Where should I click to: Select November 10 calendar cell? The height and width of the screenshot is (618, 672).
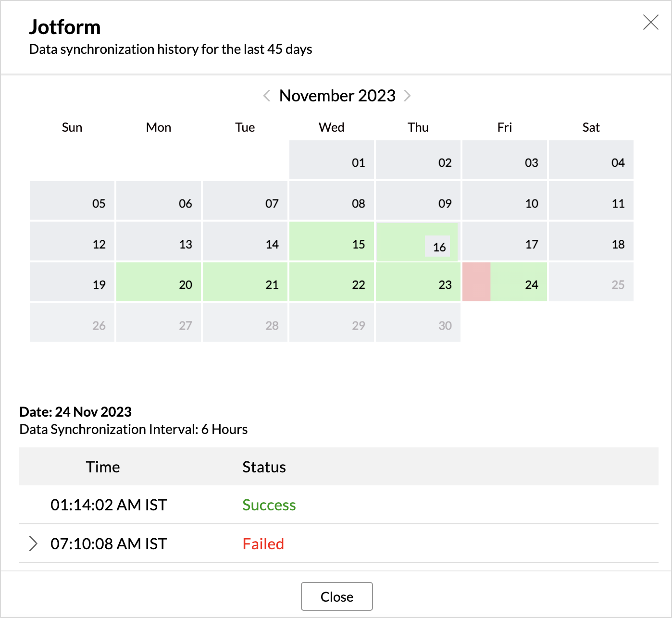[x=505, y=201]
